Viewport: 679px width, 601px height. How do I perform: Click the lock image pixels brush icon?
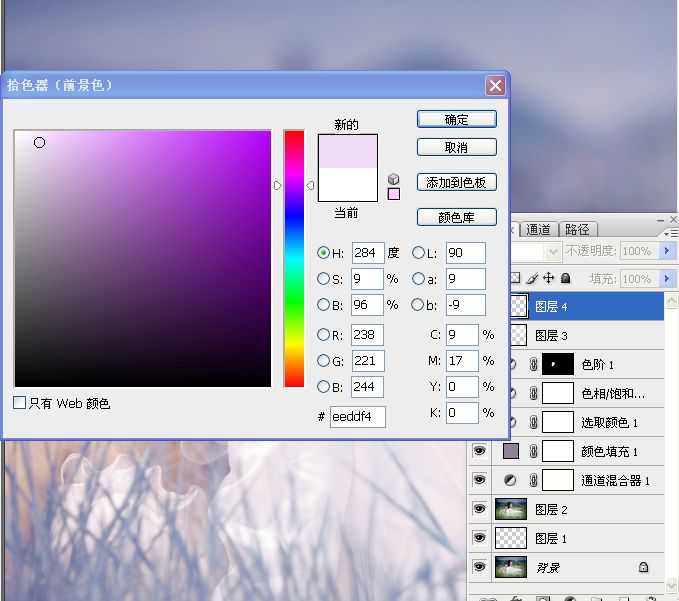pos(532,278)
